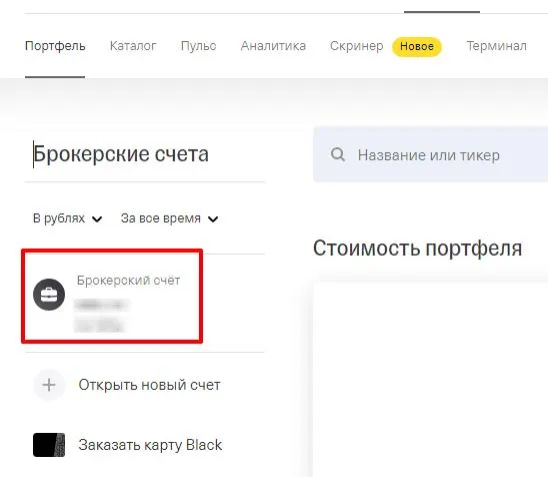Screen dimensions: 548x477
Task: Select the Брокерский счёт account entry
Action: (x=112, y=296)
